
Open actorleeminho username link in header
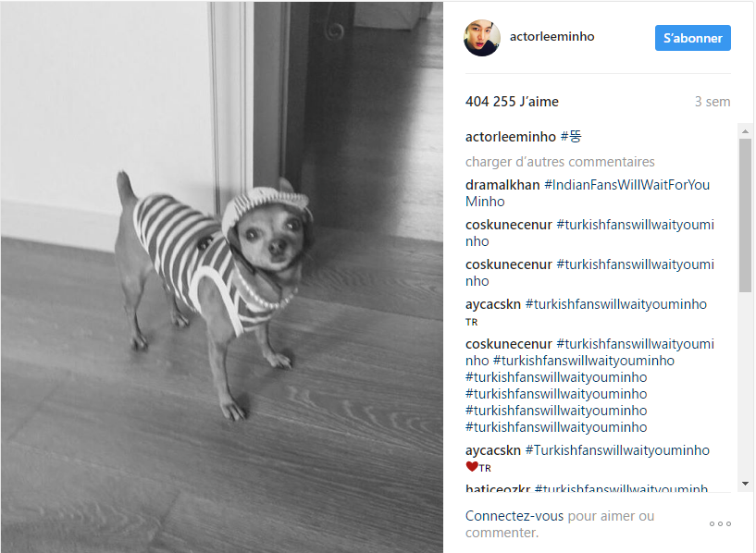pyautogui.click(x=552, y=37)
